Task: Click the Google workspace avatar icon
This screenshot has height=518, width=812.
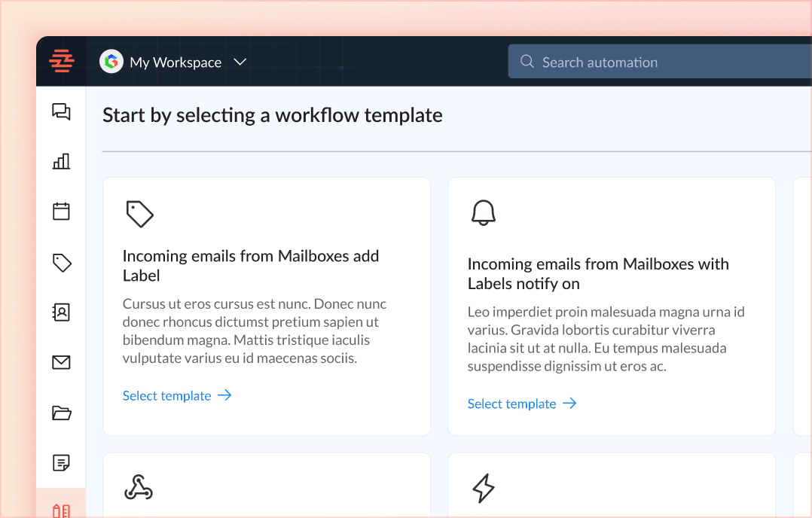Action: click(x=111, y=62)
